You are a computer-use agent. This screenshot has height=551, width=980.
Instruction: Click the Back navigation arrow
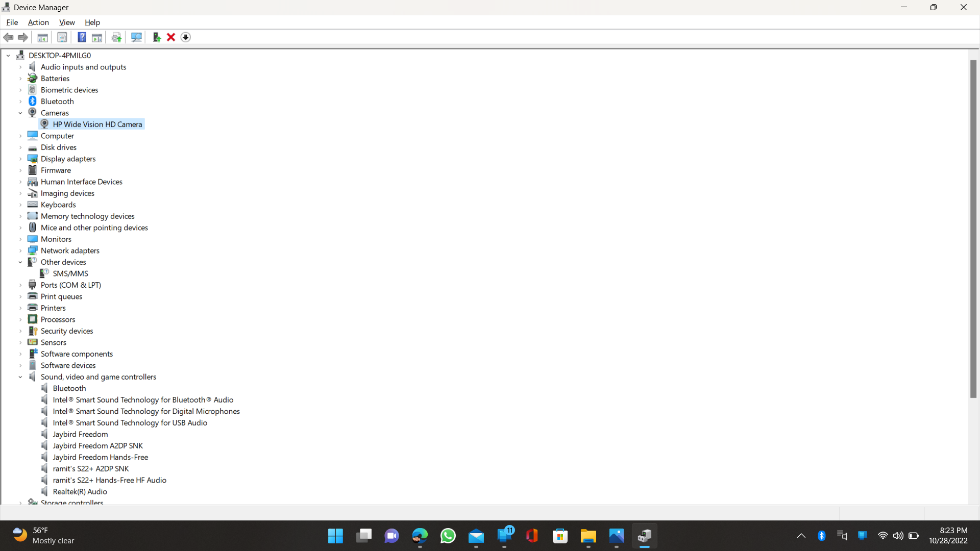pos(8,37)
